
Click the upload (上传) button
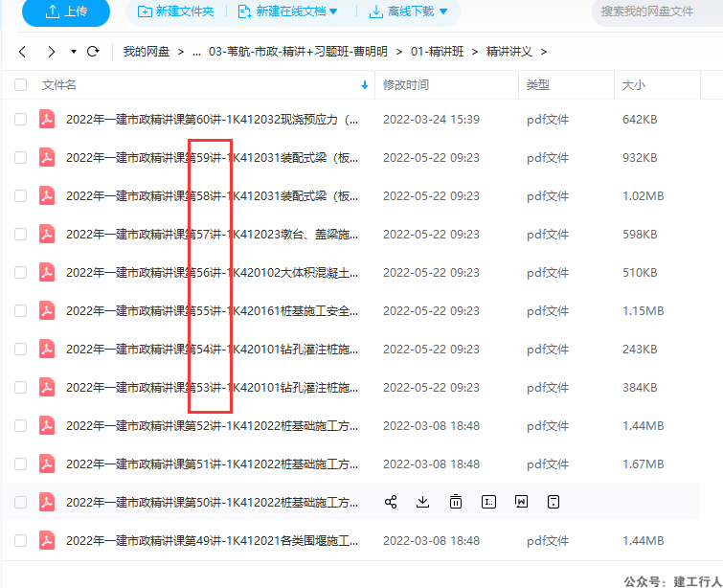[66, 11]
